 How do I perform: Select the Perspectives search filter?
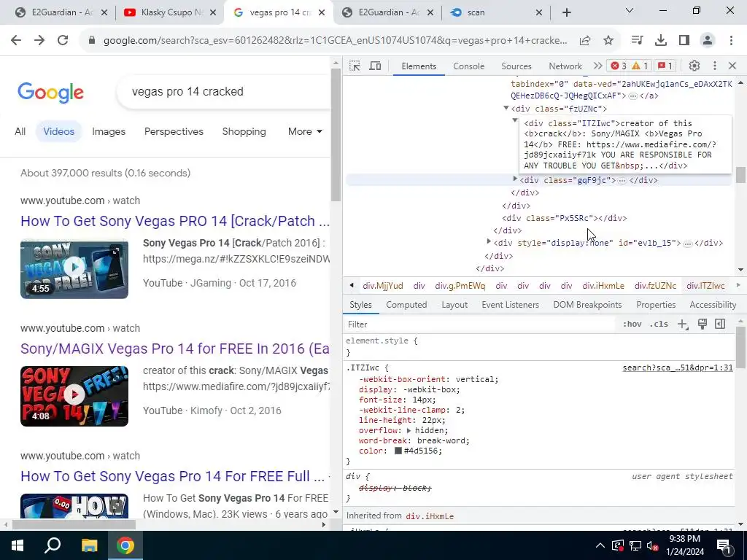click(x=174, y=131)
